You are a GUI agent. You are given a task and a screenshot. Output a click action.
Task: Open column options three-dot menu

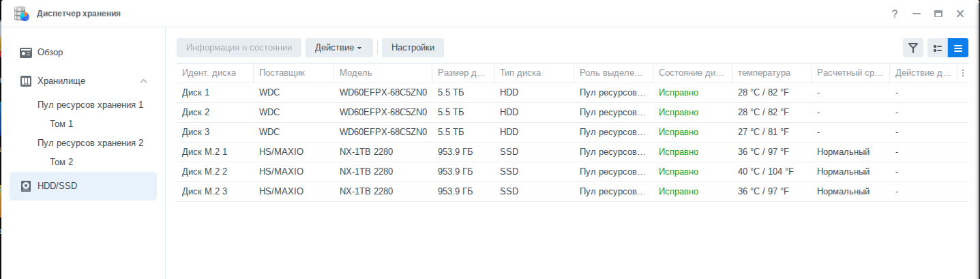click(x=963, y=73)
